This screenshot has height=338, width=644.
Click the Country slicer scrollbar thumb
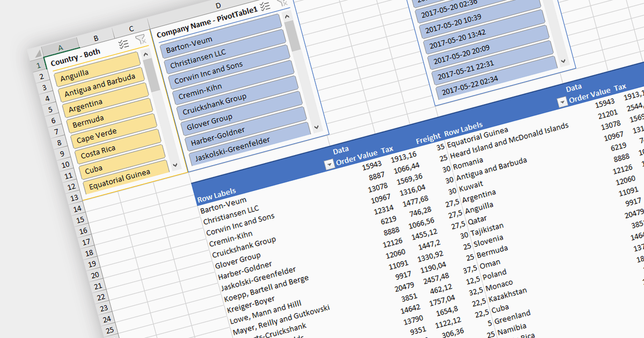(151, 75)
